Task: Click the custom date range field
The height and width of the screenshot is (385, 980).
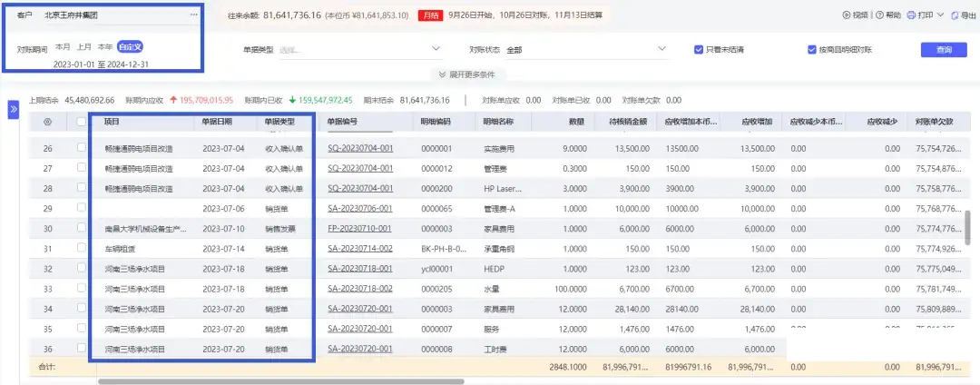Action: click(x=101, y=64)
